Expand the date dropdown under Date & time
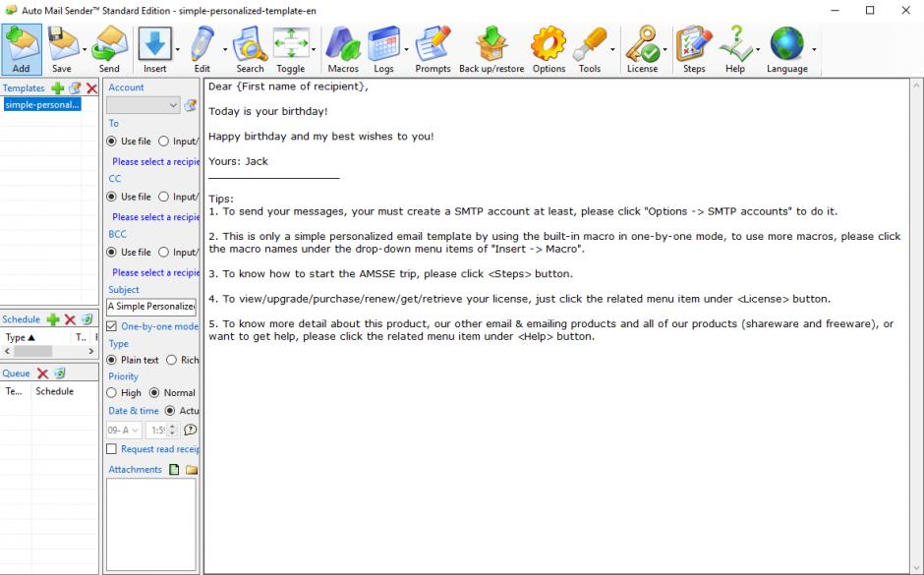924x575 pixels. (x=136, y=430)
